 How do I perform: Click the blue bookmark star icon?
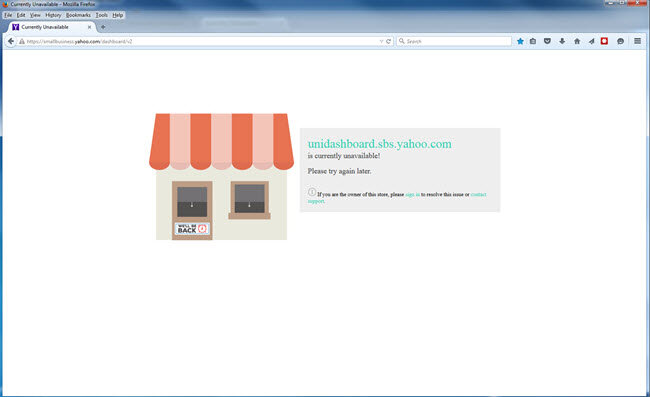point(520,41)
